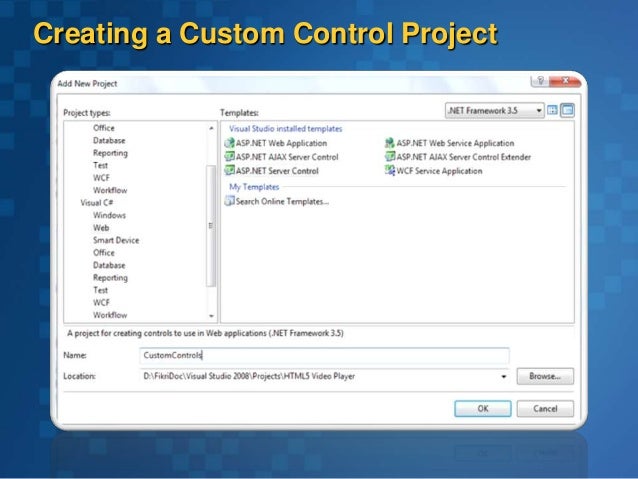Choose the ASP.NET Server Control template icon
Screen dimensions: 638x479
(229, 171)
